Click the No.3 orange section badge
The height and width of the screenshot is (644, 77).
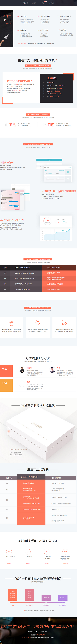coord(38,144)
